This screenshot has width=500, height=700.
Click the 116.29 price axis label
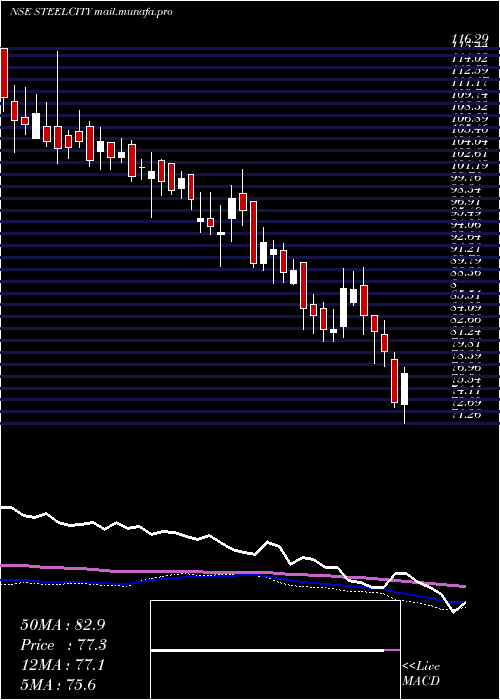(x=468, y=41)
